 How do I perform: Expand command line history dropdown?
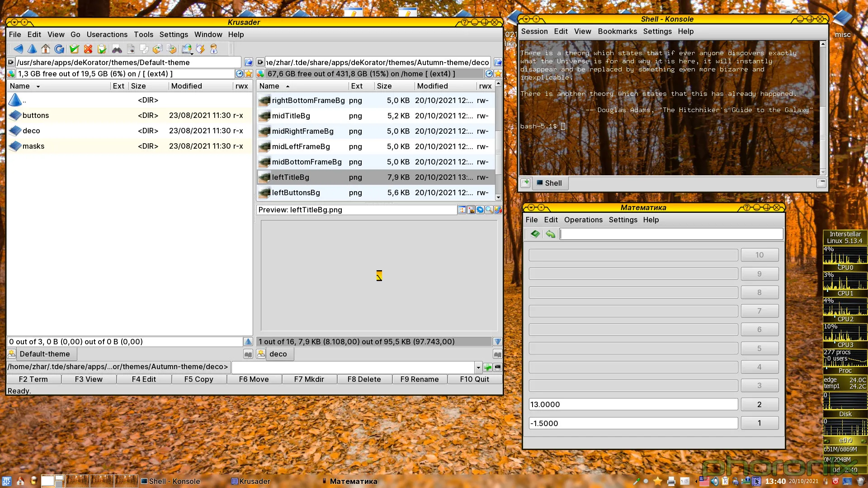pos(478,367)
